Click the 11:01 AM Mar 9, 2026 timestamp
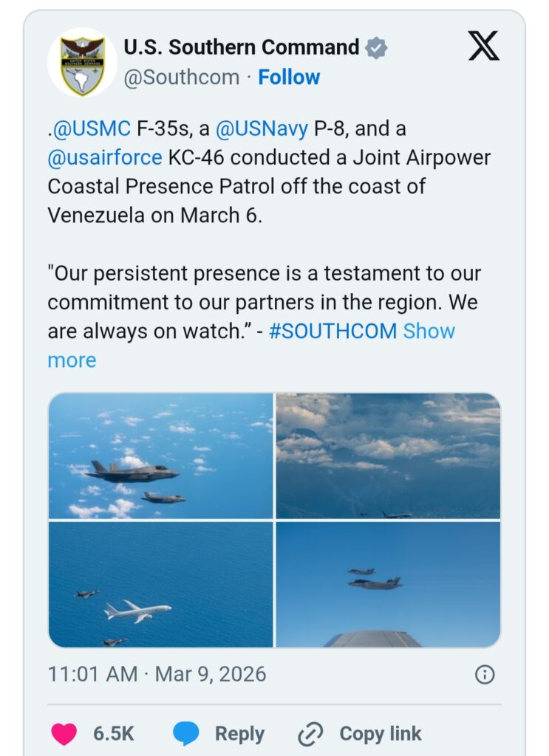549x756 pixels. click(157, 674)
